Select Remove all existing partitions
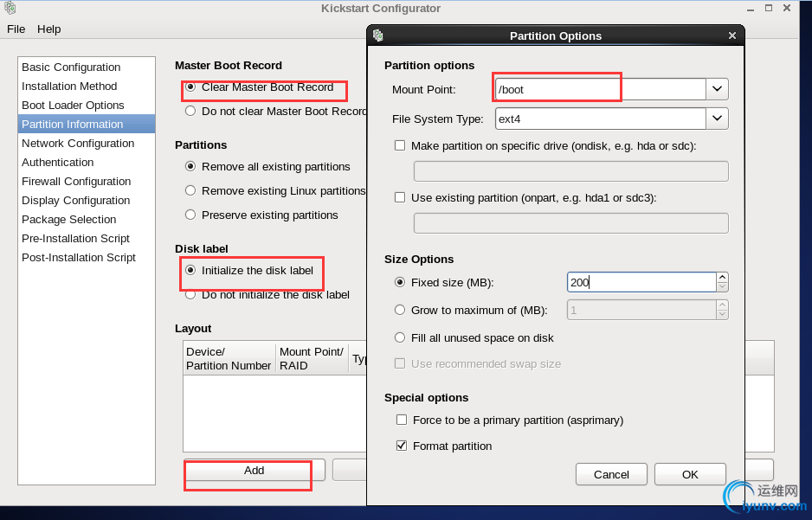This screenshot has height=520, width=812. pyautogui.click(x=190, y=167)
